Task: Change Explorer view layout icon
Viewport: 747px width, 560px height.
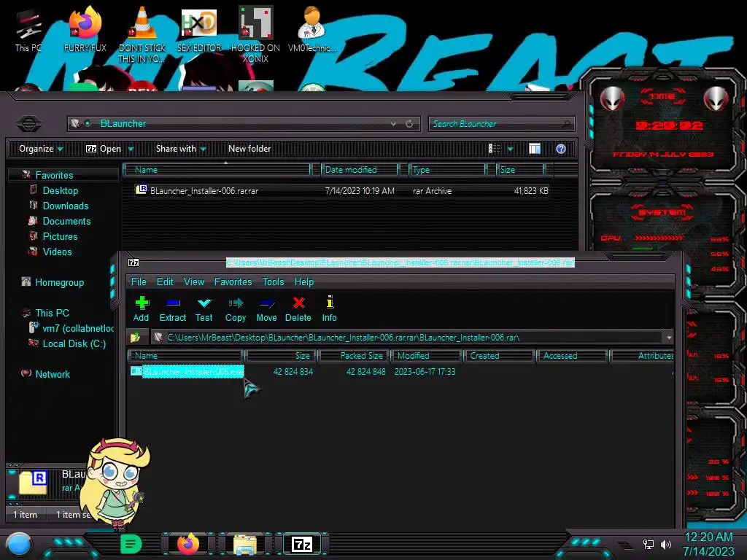Action: pos(495,149)
